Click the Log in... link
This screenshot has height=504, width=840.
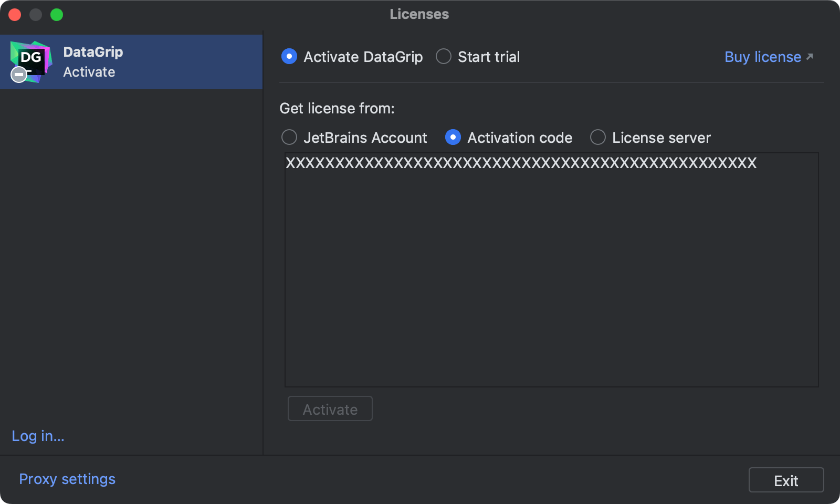pyautogui.click(x=38, y=436)
